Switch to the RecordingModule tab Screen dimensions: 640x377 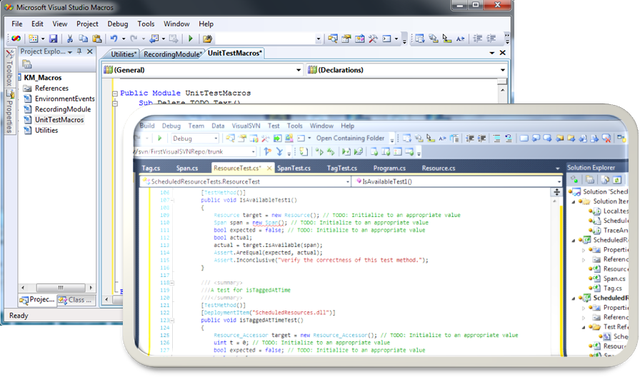point(172,54)
